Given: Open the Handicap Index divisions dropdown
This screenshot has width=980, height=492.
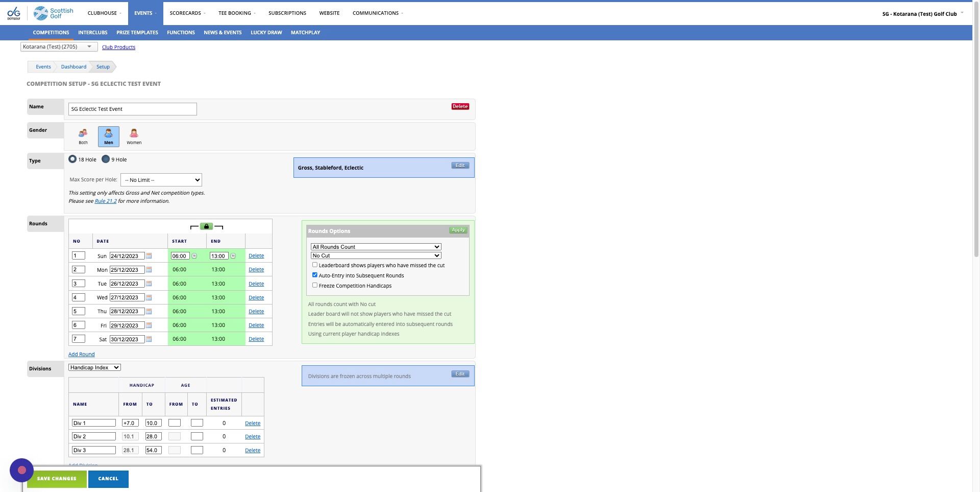Looking at the screenshot, I should pyautogui.click(x=94, y=367).
